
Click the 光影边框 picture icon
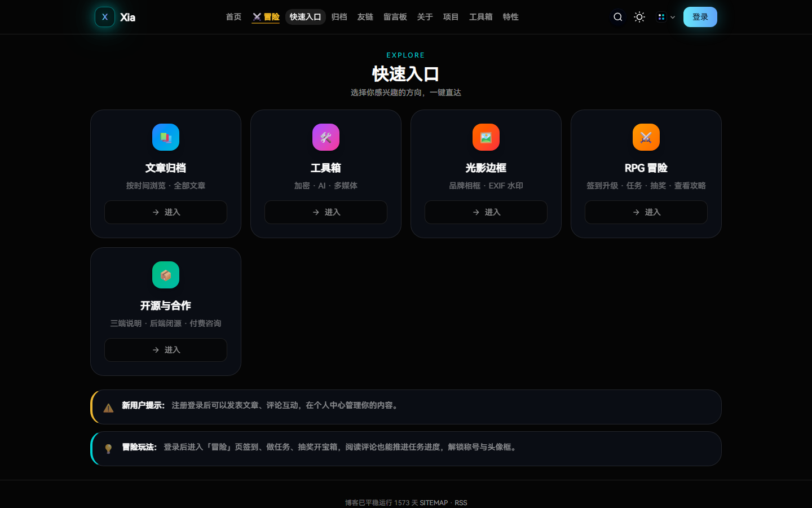point(486,137)
